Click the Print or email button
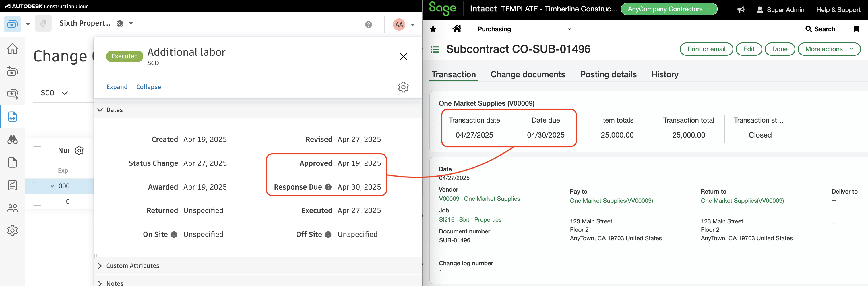Viewport: 868px width, 286px height. click(706, 49)
